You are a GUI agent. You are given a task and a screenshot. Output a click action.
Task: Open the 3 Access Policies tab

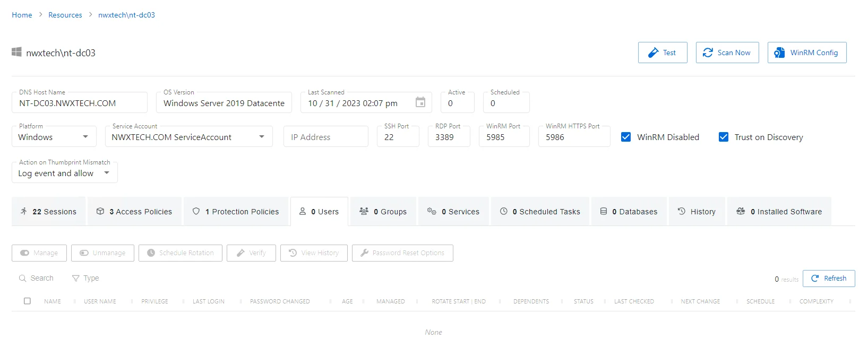[x=135, y=212]
